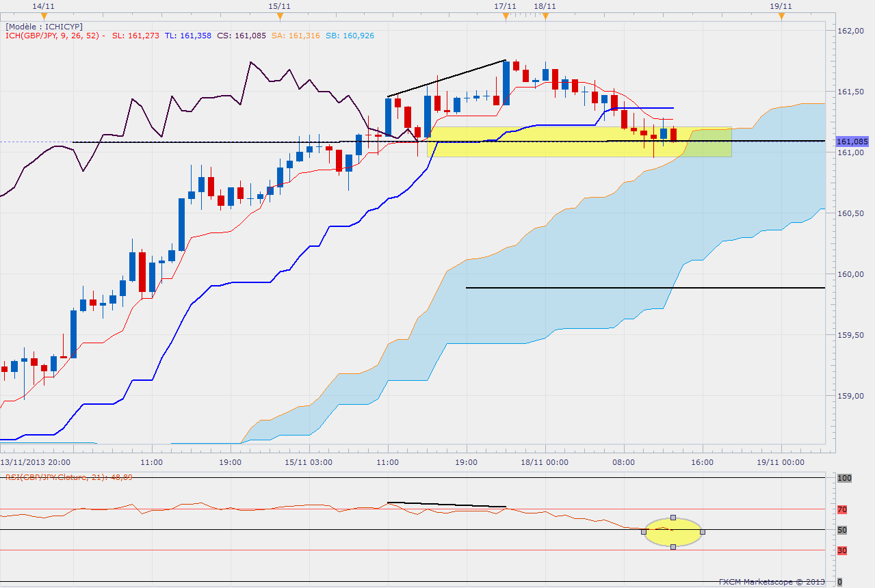
Task: Click the '18/11 00:00' time axis label
Action: (545, 462)
